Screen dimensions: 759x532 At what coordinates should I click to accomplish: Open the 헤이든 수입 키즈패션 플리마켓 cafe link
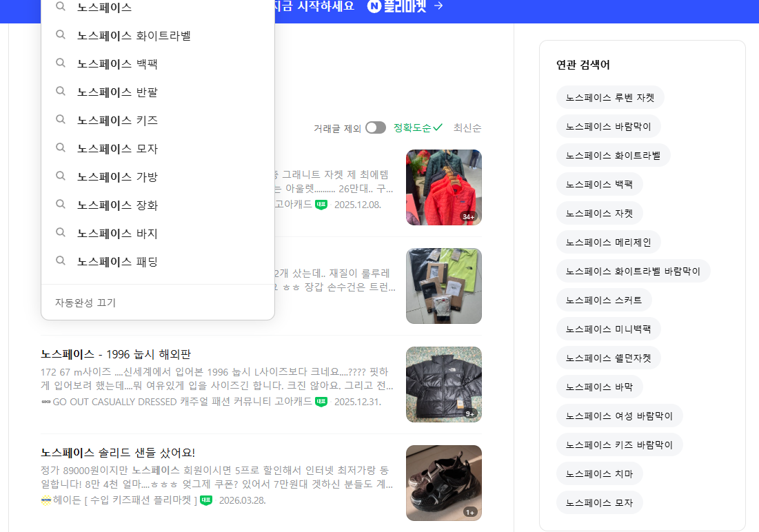[x=125, y=500]
